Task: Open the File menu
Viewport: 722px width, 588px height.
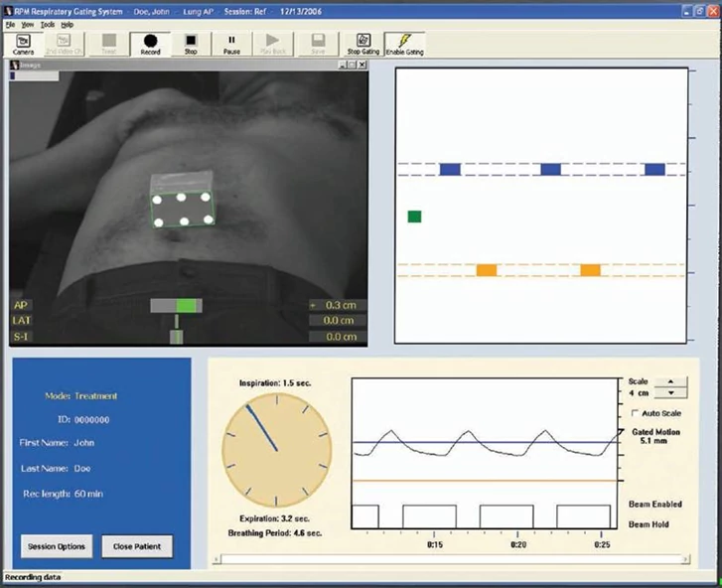Action: tap(10, 23)
